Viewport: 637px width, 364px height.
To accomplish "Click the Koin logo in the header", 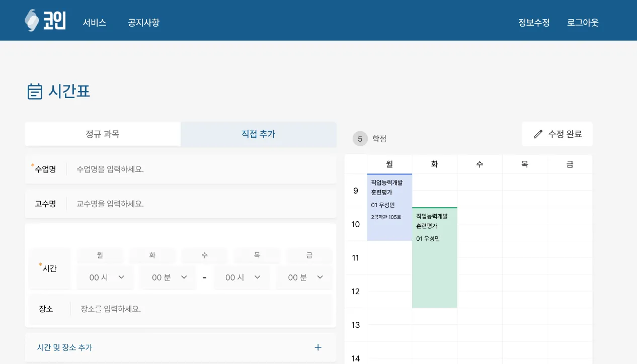I will pyautogui.click(x=45, y=21).
